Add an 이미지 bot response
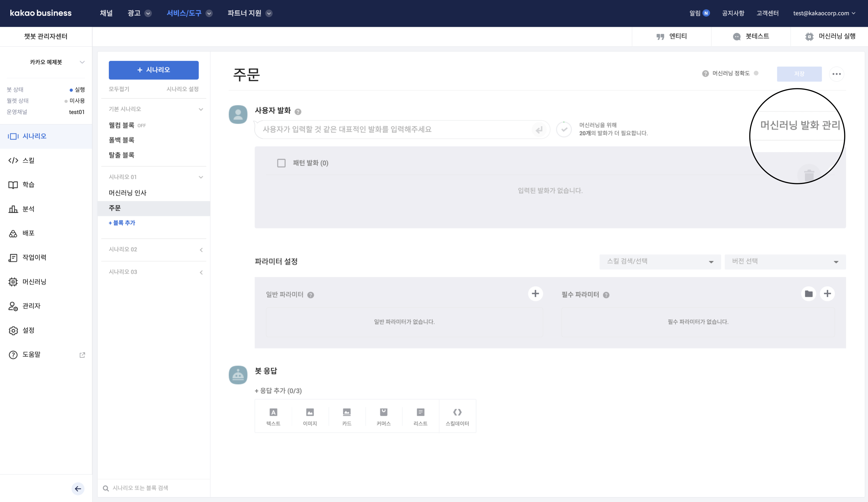This screenshot has height=502, width=868. (x=310, y=416)
